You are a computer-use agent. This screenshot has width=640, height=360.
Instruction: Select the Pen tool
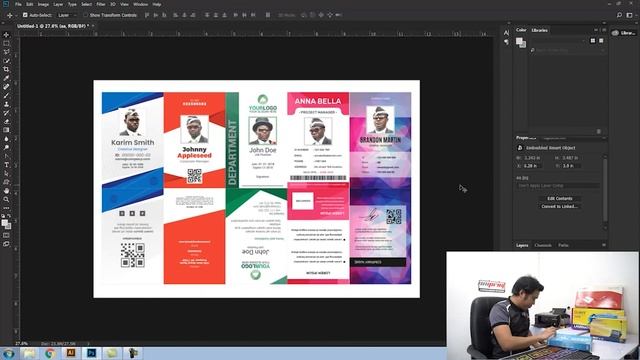[x=6, y=156]
